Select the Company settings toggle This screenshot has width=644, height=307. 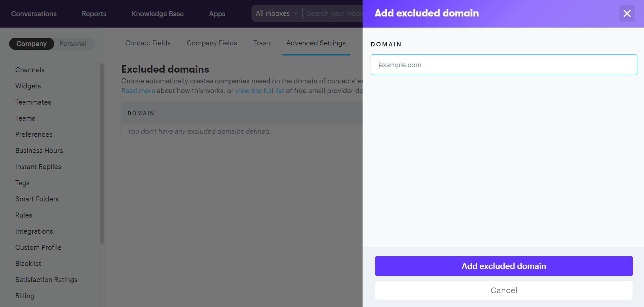(x=32, y=44)
